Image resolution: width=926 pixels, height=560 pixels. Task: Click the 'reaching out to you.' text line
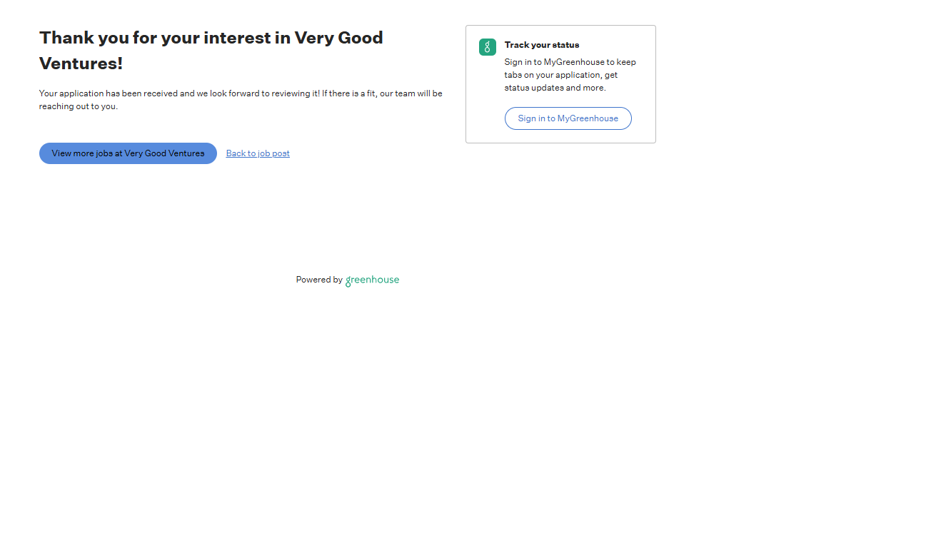pyautogui.click(x=78, y=106)
